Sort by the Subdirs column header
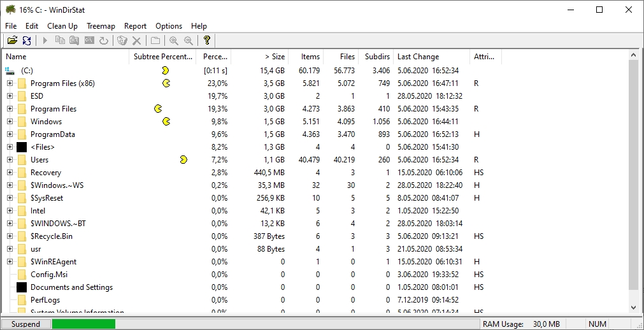The height and width of the screenshot is (330, 644). point(376,57)
